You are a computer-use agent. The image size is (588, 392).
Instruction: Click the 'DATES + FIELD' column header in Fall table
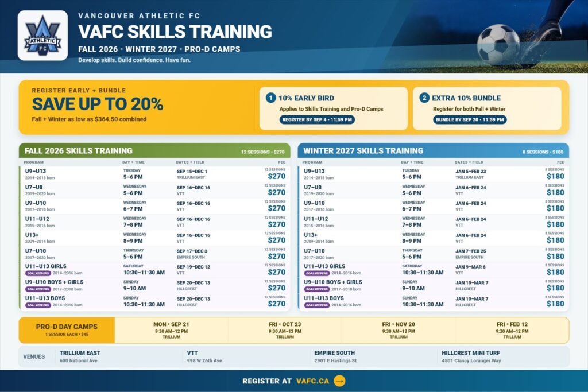coord(190,162)
